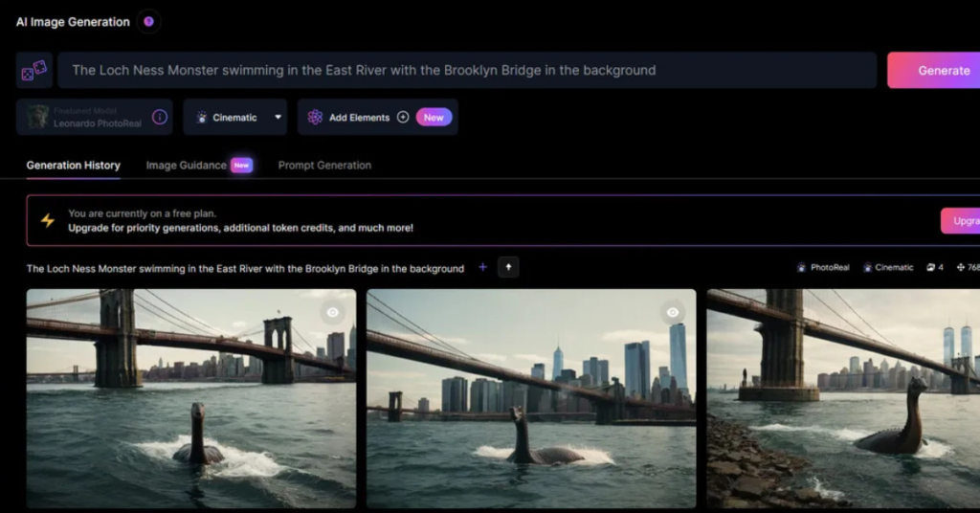
Task: Open the third image with rocky shore
Action: (843, 398)
